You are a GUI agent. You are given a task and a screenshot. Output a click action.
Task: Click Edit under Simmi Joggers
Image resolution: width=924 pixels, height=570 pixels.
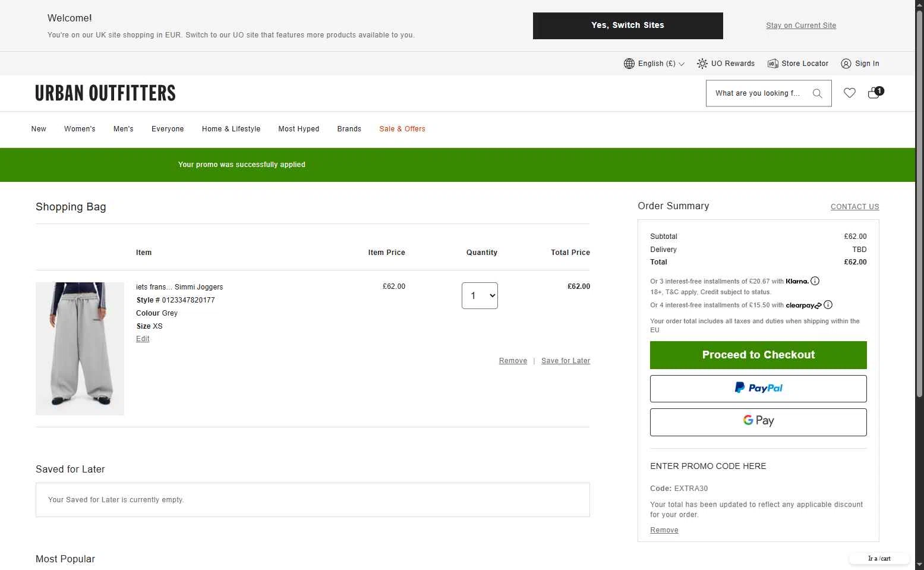click(x=143, y=339)
